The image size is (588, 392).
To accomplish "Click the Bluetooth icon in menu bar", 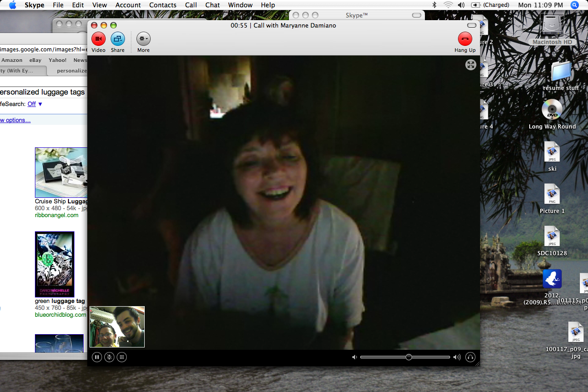I will tap(434, 5).
